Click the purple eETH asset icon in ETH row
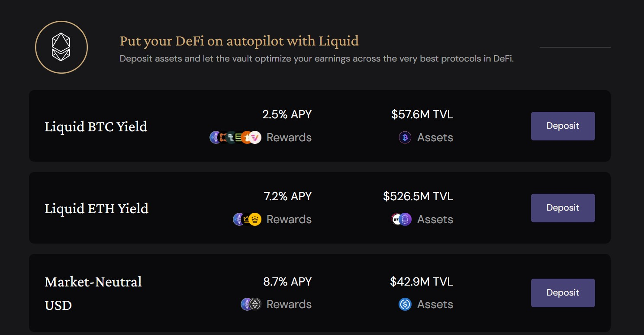 pyautogui.click(x=406, y=219)
